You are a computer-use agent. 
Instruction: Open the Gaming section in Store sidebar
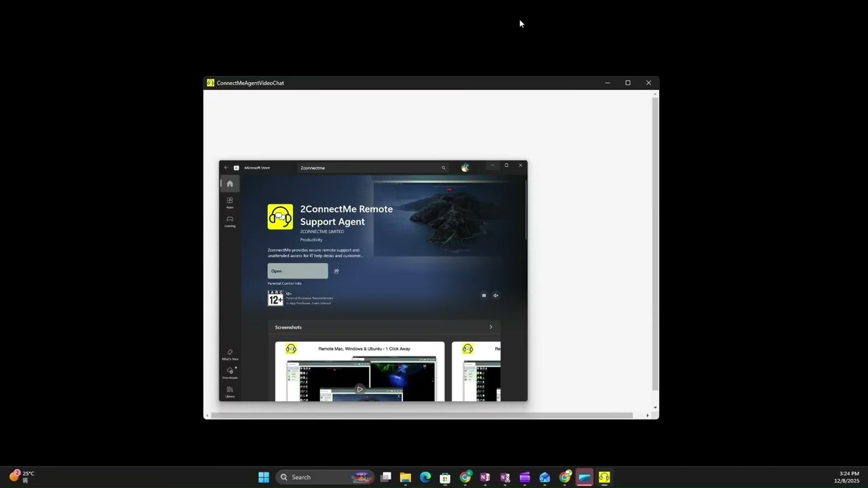pos(230,221)
